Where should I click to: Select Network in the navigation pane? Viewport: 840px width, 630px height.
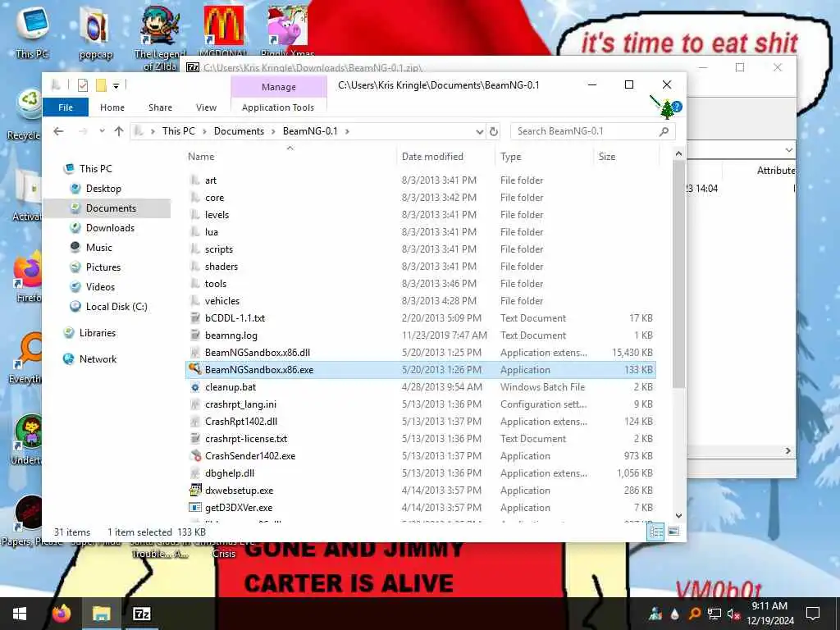[98, 359]
